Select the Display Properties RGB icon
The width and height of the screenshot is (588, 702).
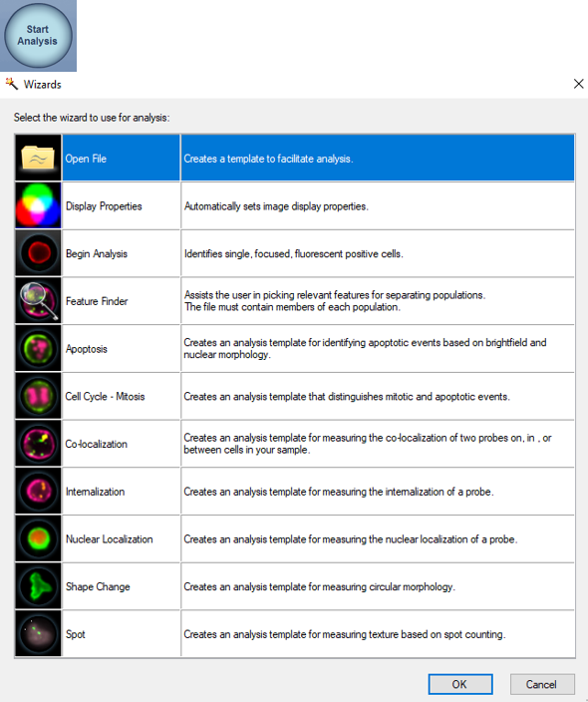coord(38,205)
